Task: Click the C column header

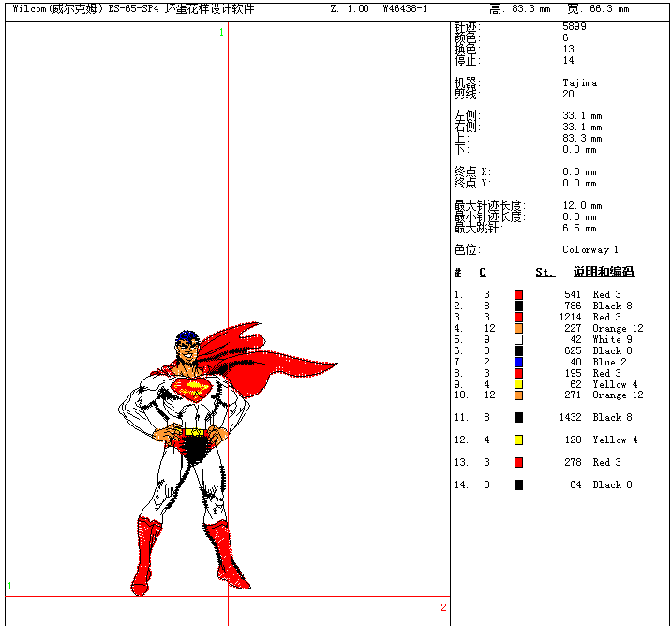Action: tap(483, 273)
